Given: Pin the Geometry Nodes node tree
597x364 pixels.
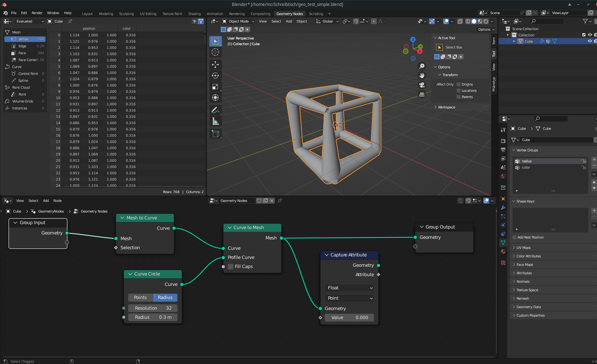Looking at the screenshot, I should (x=280, y=201).
